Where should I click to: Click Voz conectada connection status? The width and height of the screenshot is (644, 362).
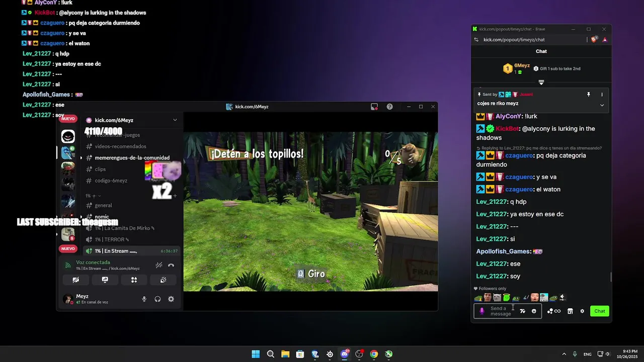(93, 262)
